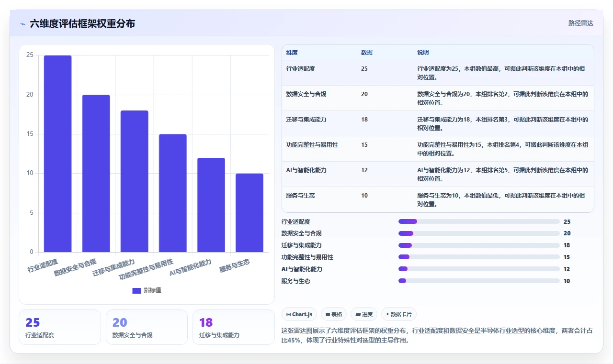Click the 指标值 legend label
This screenshot has width=613, height=364.
pyautogui.click(x=152, y=290)
